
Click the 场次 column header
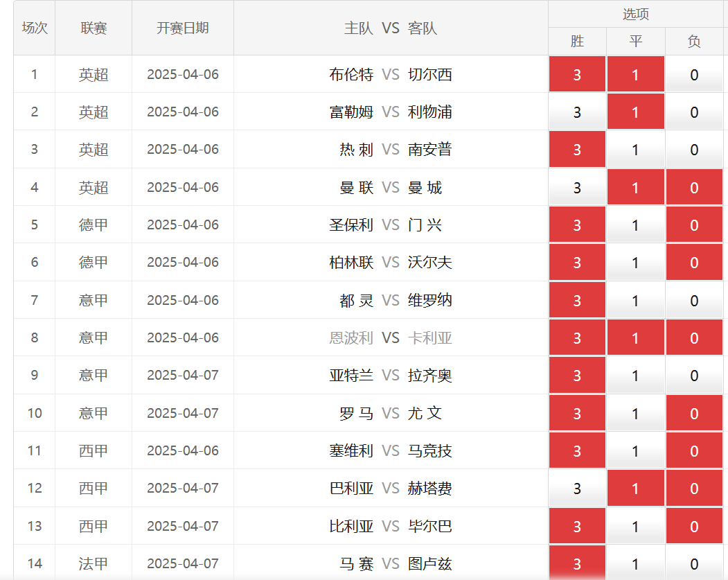click(35, 28)
